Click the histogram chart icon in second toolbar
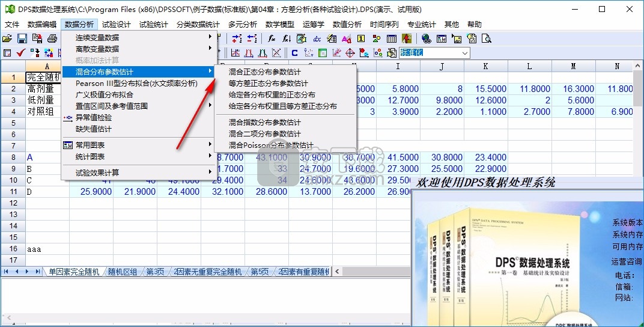The width and height of the screenshot is (644, 327). coord(235,53)
